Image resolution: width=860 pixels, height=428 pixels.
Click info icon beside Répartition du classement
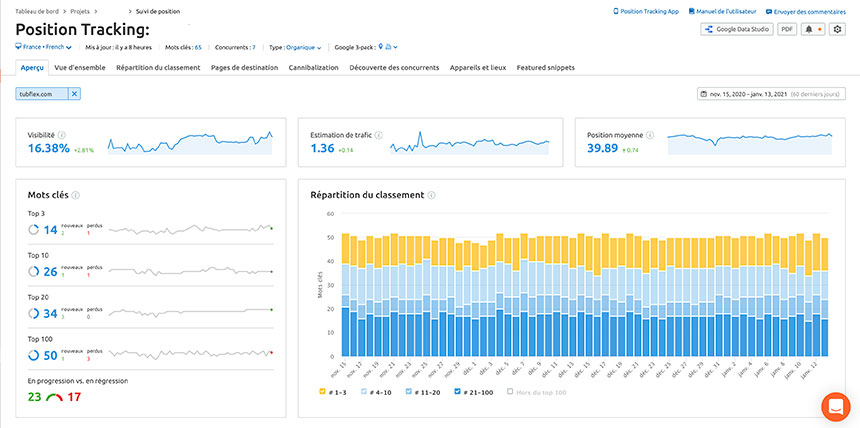(432, 194)
